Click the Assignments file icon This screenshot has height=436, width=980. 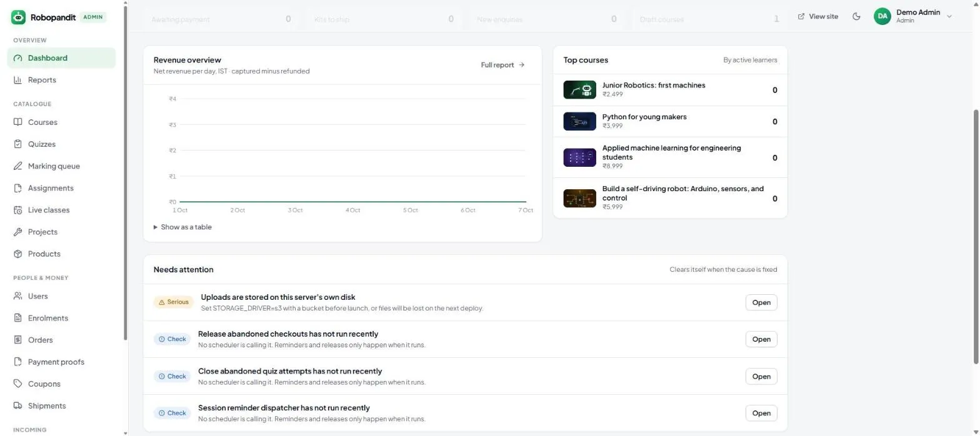click(x=17, y=188)
